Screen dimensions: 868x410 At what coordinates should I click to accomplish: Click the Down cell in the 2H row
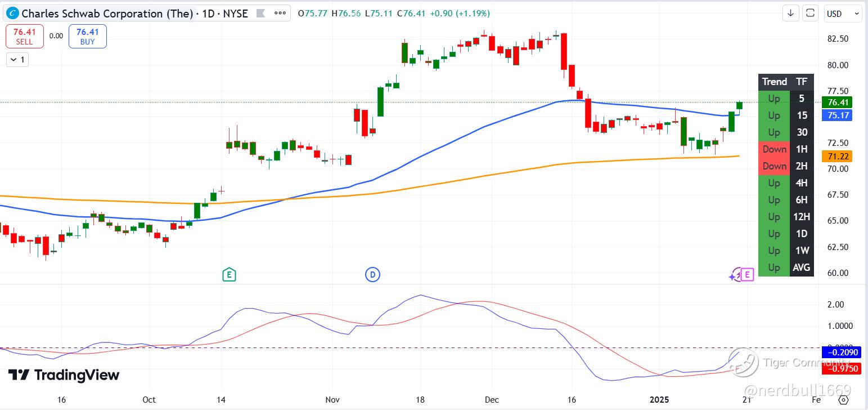pyautogui.click(x=774, y=166)
